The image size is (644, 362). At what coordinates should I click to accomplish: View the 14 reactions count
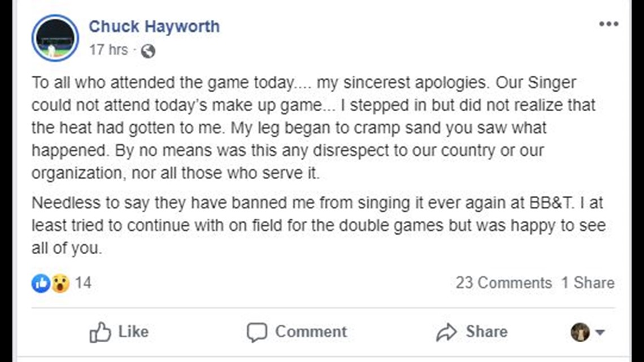coord(83,283)
